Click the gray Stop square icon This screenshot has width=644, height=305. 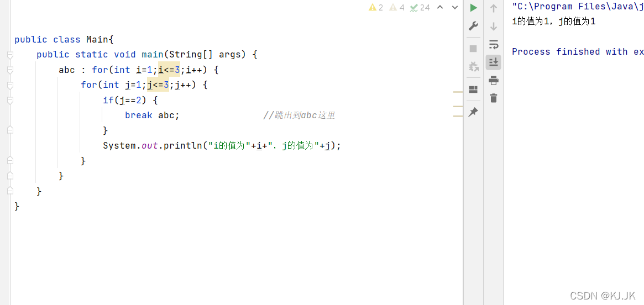tap(473, 49)
